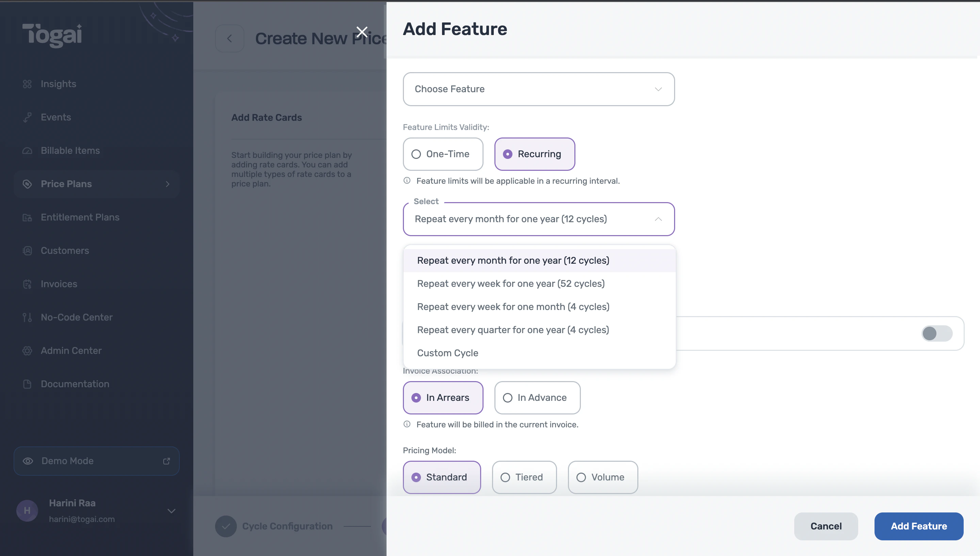This screenshot has height=556, width=980.
Task: Click the Price Plans tag icon
Action: [27, 184]
